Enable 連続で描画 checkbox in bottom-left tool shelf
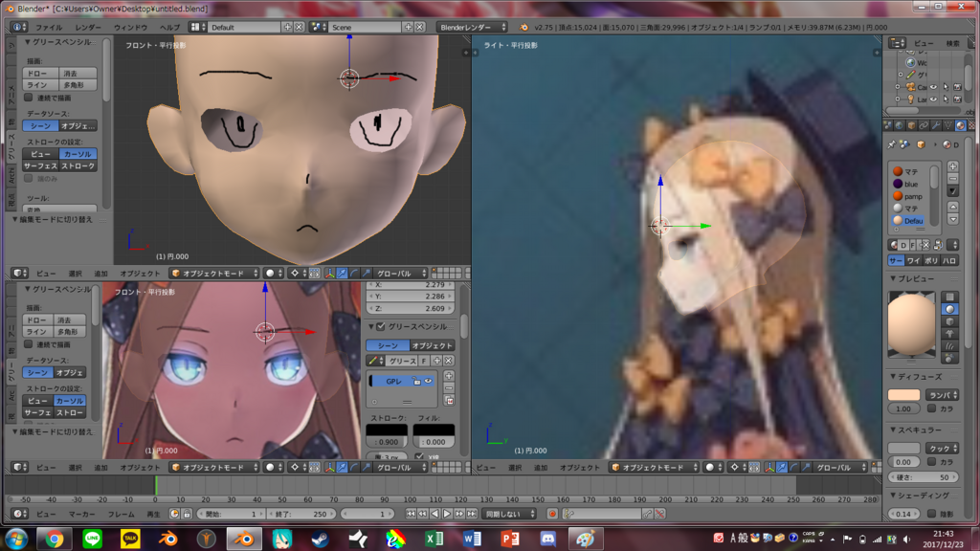This screenshot has height=551, width=980. coord(29,344)
